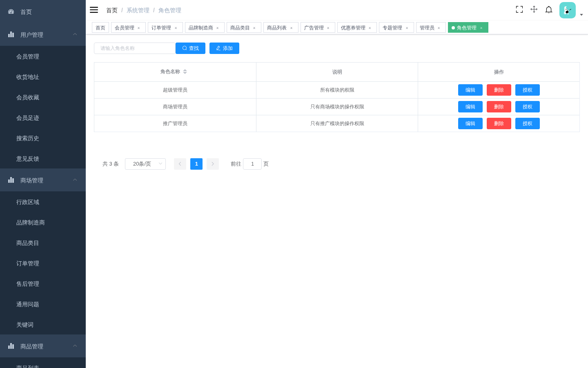Image resolution: width=588 pixels, height=368 pixels.
Task: Focus the role name search field
Action: pos(135,48)
